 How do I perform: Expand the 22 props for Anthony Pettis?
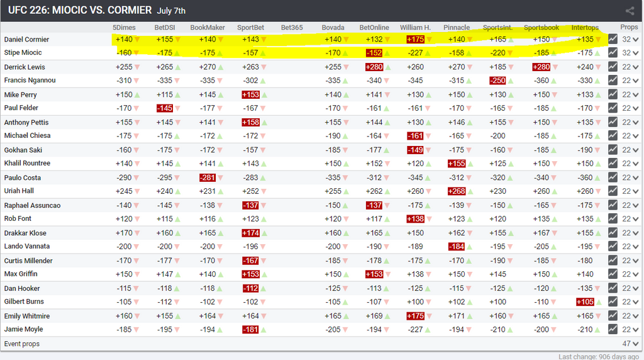(x=630, y=123)
